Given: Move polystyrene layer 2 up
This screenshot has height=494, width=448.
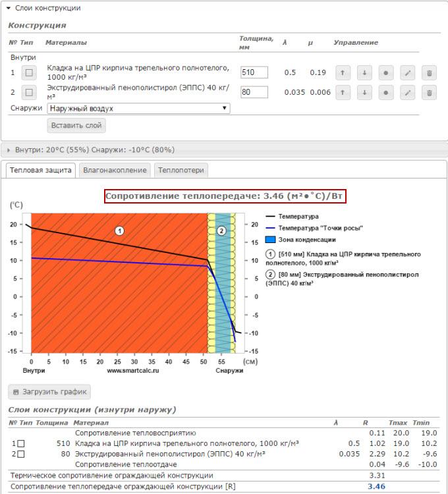Looking at the screenshot, I should coord(342,92).
